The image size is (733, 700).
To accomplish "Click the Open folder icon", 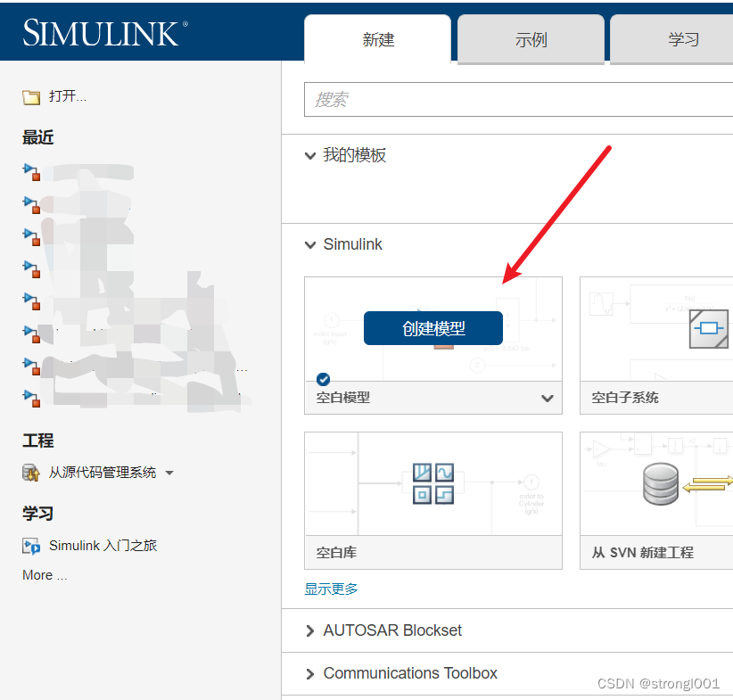I will 31,97.
